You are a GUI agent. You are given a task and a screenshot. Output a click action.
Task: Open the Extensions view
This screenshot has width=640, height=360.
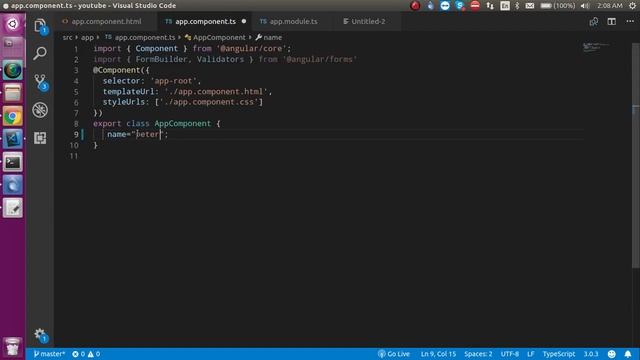click(x=40, y=138)
